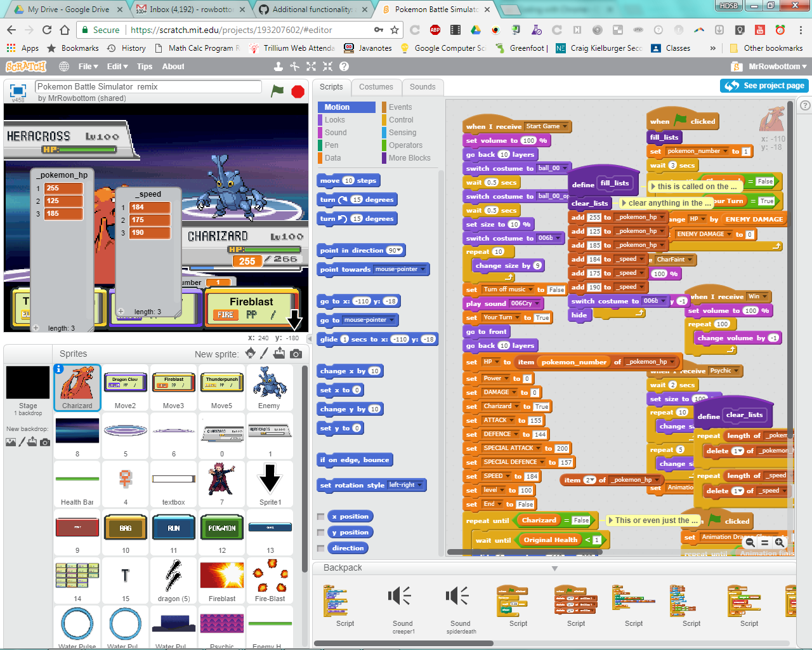The height and width of the screenshot is (650, 812).
Task: Open point towards mouse-pointer dropdown
Action: click(x=423, y=269)
